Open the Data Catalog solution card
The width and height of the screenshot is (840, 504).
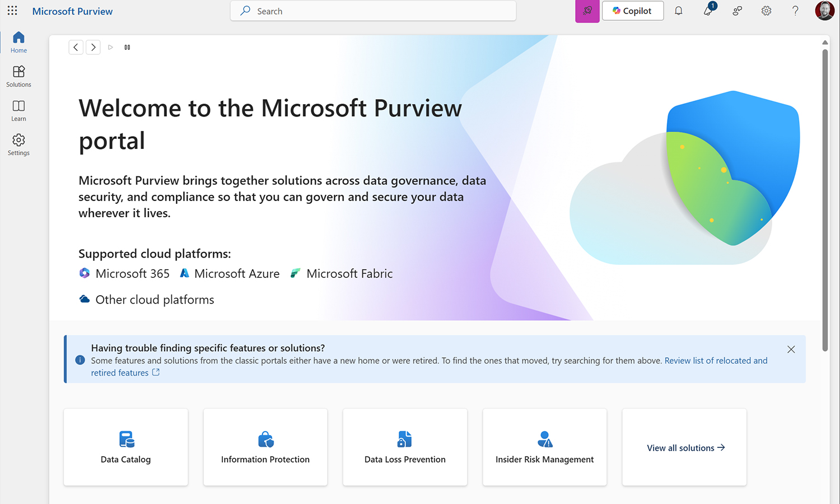coord(125,447)
